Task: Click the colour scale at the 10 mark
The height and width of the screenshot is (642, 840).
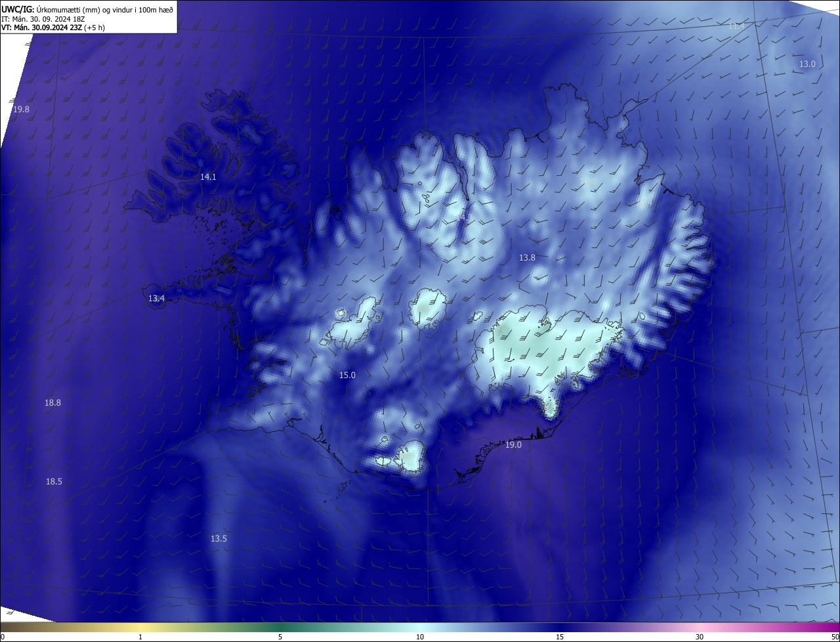Action: [x=420, y=637]
